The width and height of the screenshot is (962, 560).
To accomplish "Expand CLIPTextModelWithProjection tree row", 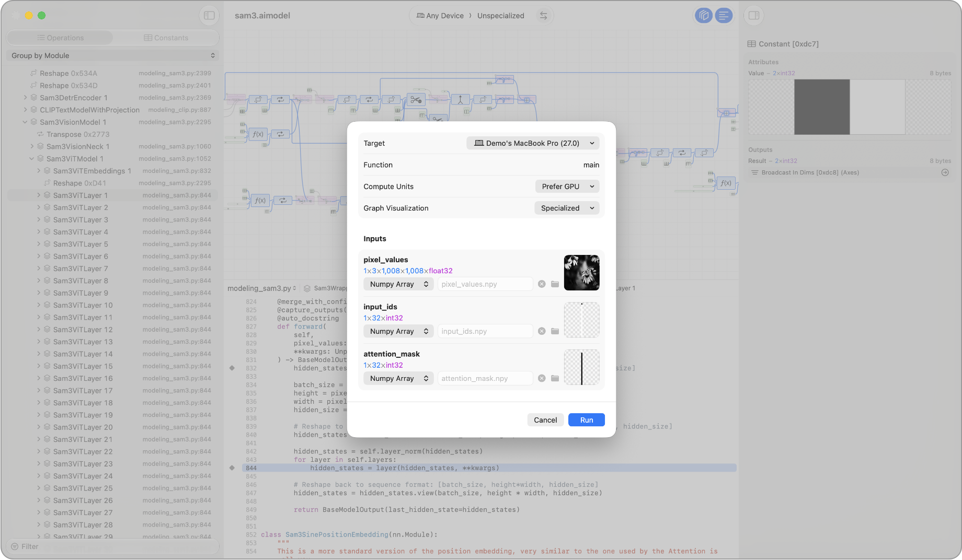I will 25,110.
